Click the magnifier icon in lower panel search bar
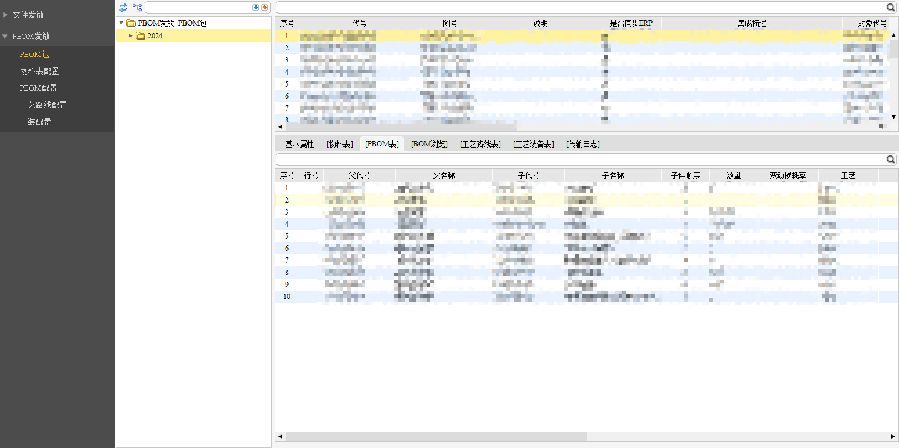Viewport: 899px width, 448px height. [x=890, y=160]
